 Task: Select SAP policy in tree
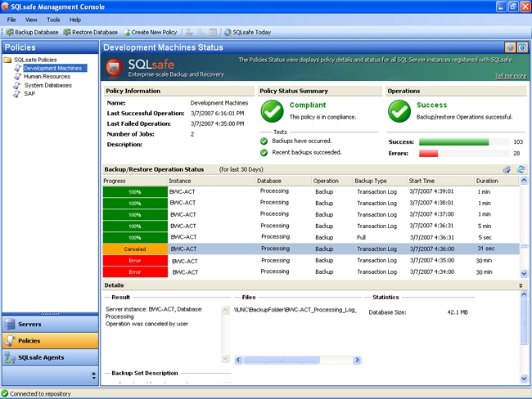(29, 93)
